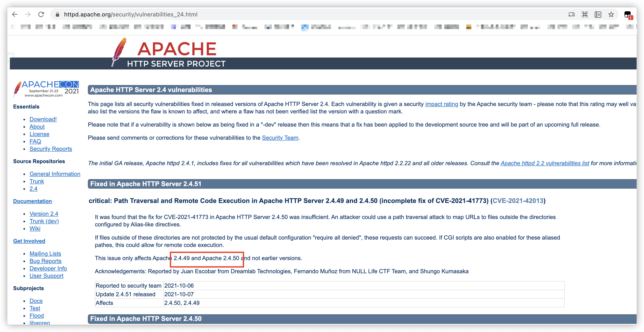Screen dimensions: 644x332
Task: Click the send to devices icon
Action: click(571, 15)
